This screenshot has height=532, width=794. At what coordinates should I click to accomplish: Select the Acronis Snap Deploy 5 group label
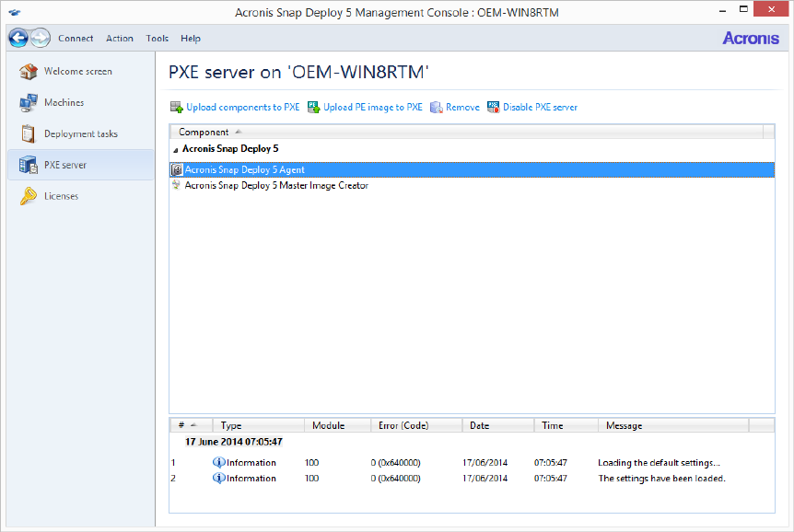tap(230, 149)
